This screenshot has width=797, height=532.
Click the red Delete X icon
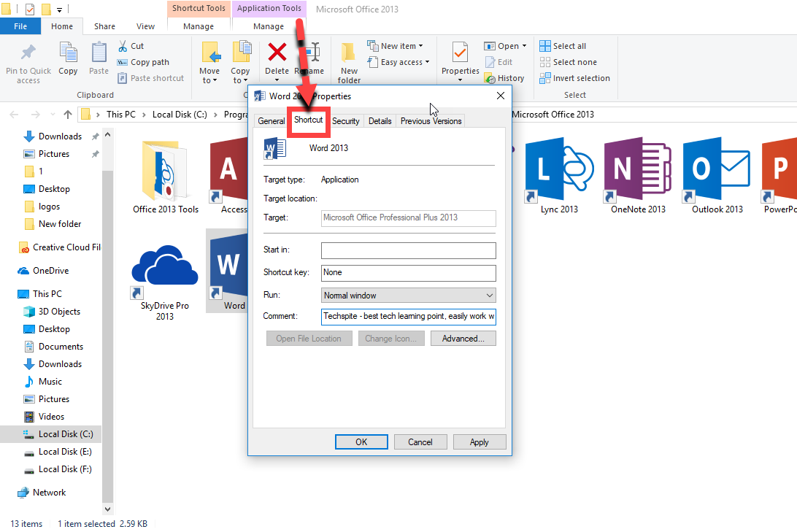(x=277, y=53)
